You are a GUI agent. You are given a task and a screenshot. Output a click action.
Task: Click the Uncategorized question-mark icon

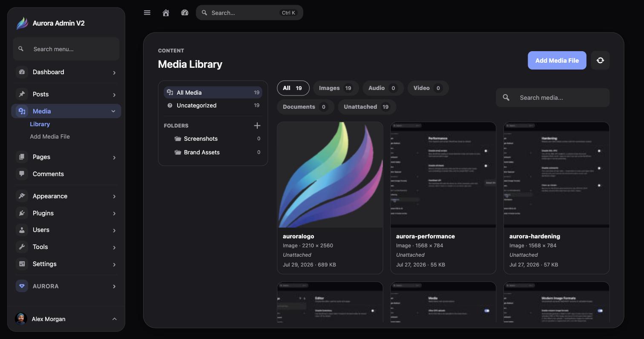coord(170,105)
